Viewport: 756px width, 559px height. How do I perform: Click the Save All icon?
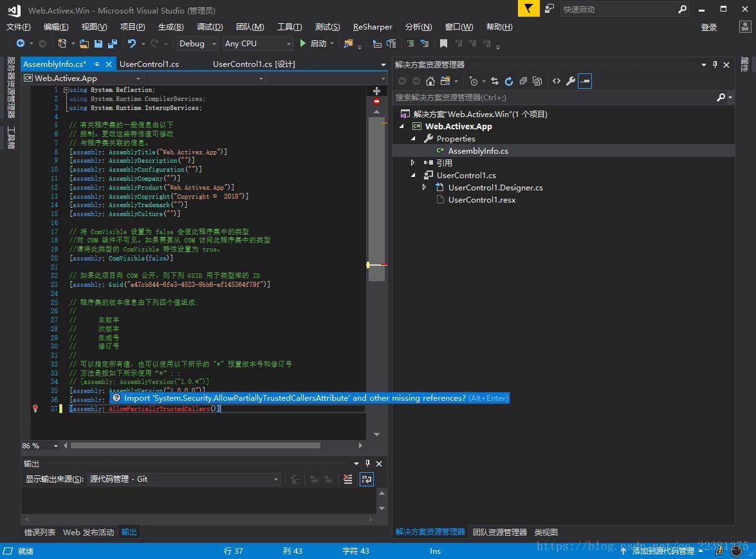tap(113, 43)
